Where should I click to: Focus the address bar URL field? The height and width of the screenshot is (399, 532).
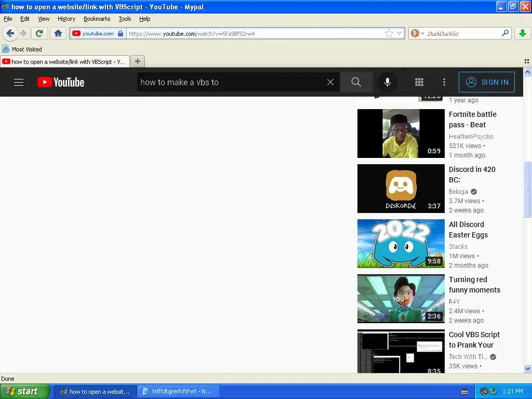coord(256,33)
